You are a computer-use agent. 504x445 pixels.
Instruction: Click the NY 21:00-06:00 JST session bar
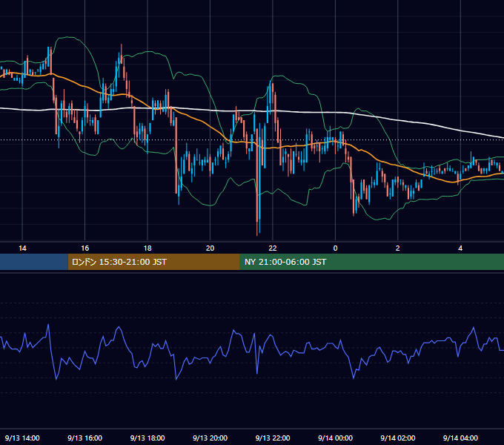(x=372, y=262)
